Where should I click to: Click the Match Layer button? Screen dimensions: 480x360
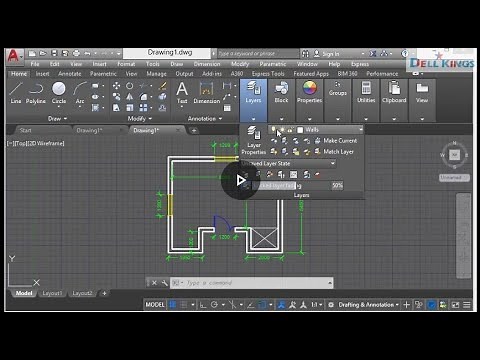(x=334, y=152)
